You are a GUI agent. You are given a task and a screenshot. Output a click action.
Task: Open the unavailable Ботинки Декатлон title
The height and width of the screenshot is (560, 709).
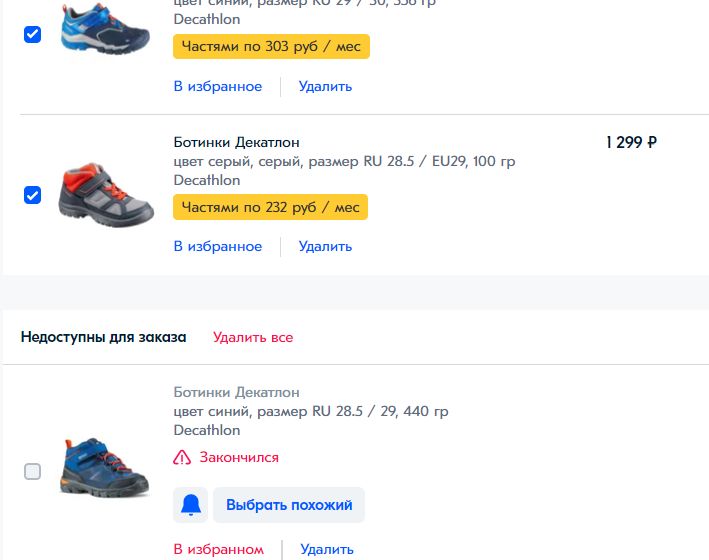pos(236,392)
